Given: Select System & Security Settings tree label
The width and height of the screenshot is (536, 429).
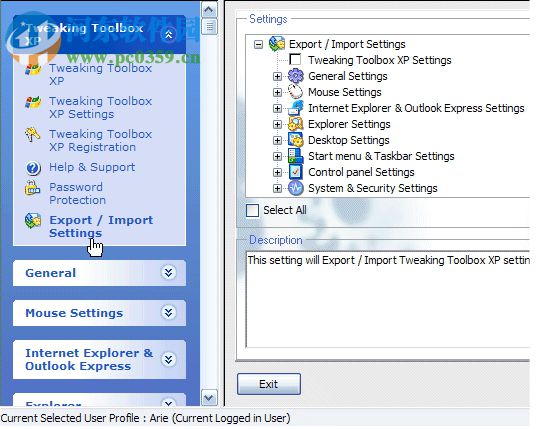Looking at the screenshot, I should (373, 188).
